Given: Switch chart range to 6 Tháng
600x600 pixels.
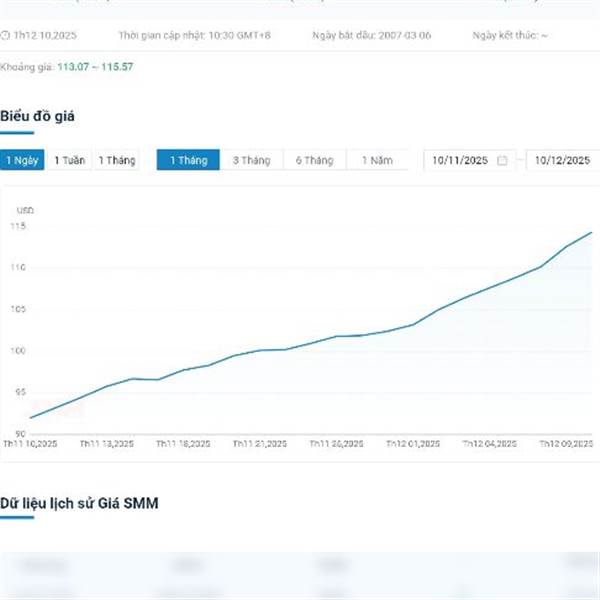Looking at the screenshot, I should pos(314,160).
